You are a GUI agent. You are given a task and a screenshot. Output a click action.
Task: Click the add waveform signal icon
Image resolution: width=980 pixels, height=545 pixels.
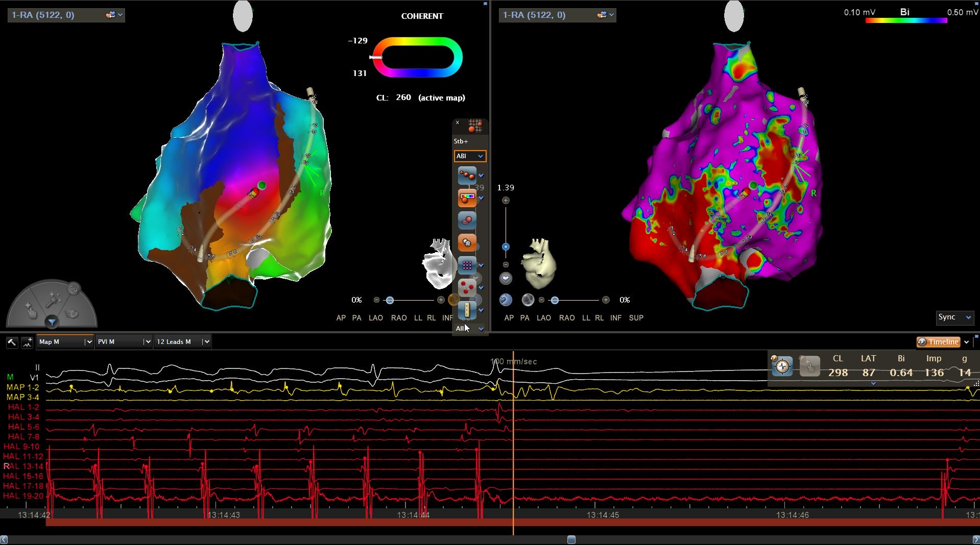point(27,342)
